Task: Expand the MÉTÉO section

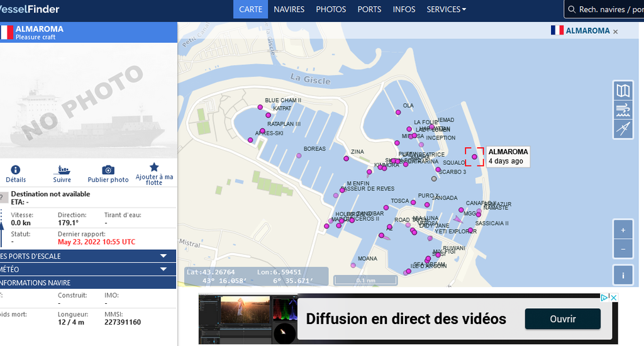Action: 88,269
